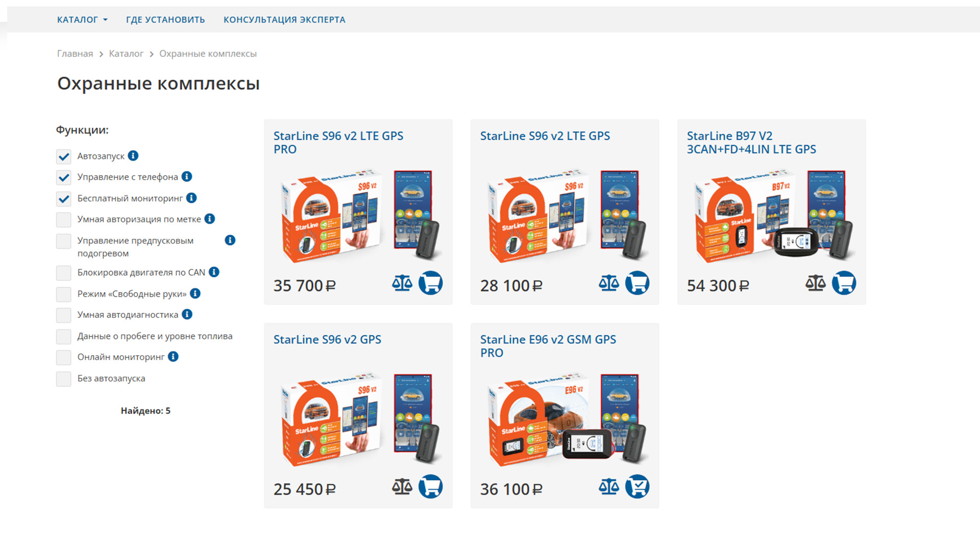Tick the Без автозапуска filter checkbox

pyautogui.click(x=64, y=379)
